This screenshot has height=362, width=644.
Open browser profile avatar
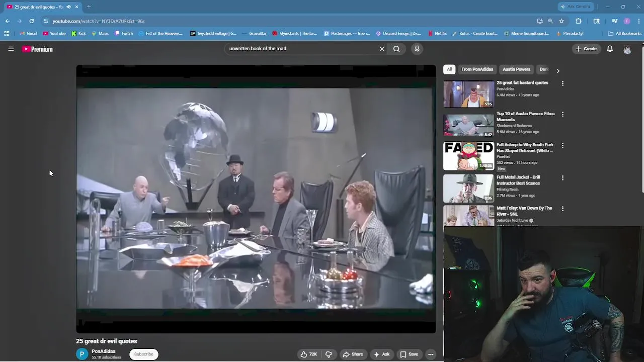[x=626, y=21]
